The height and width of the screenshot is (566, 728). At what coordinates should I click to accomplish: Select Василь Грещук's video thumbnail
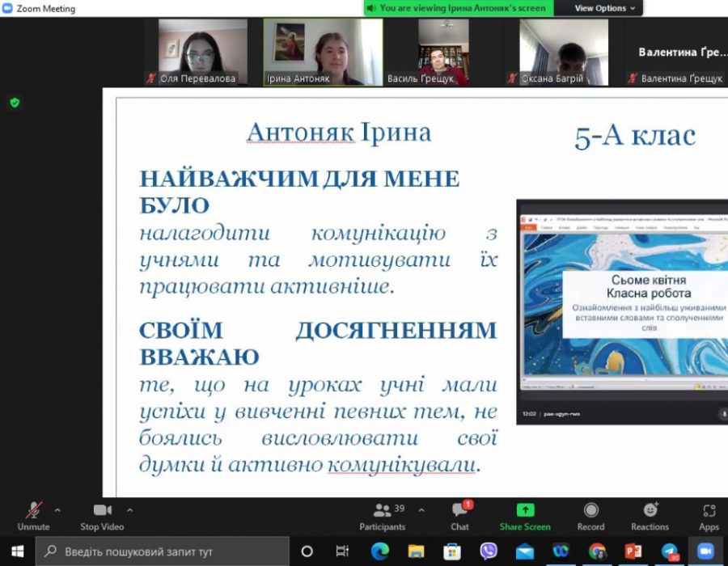pyautogui.click(x=443, y=52)
